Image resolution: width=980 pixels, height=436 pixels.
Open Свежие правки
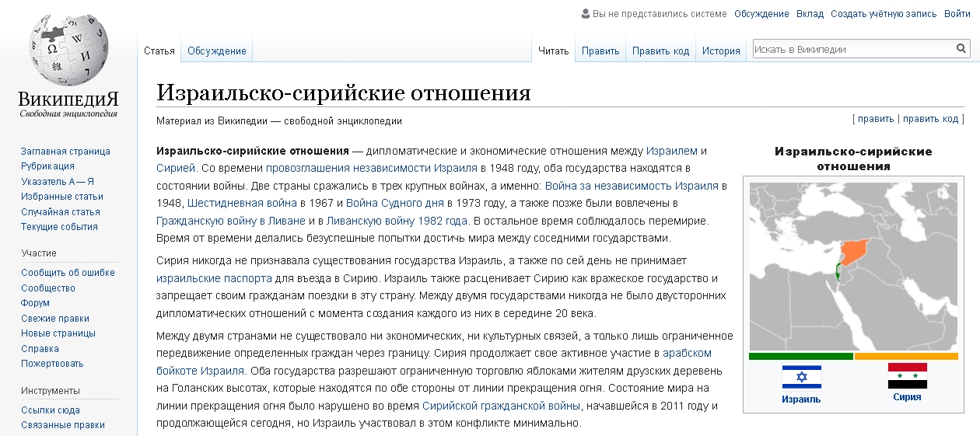[55, 319]
